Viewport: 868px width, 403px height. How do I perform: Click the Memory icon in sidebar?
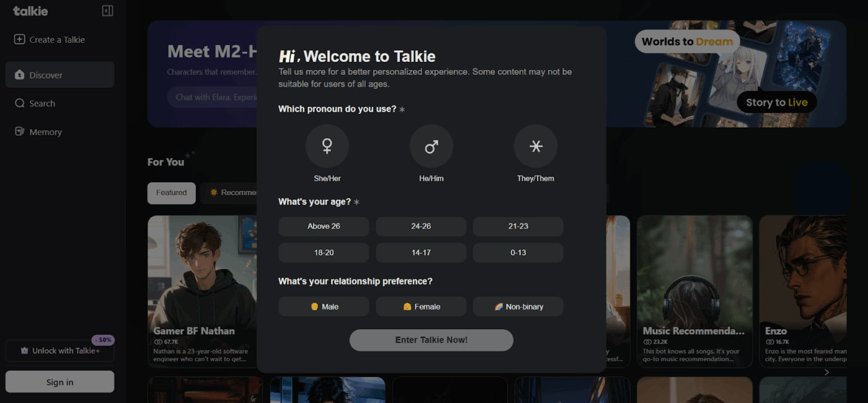pyautogui.click(x=20, y=132)
